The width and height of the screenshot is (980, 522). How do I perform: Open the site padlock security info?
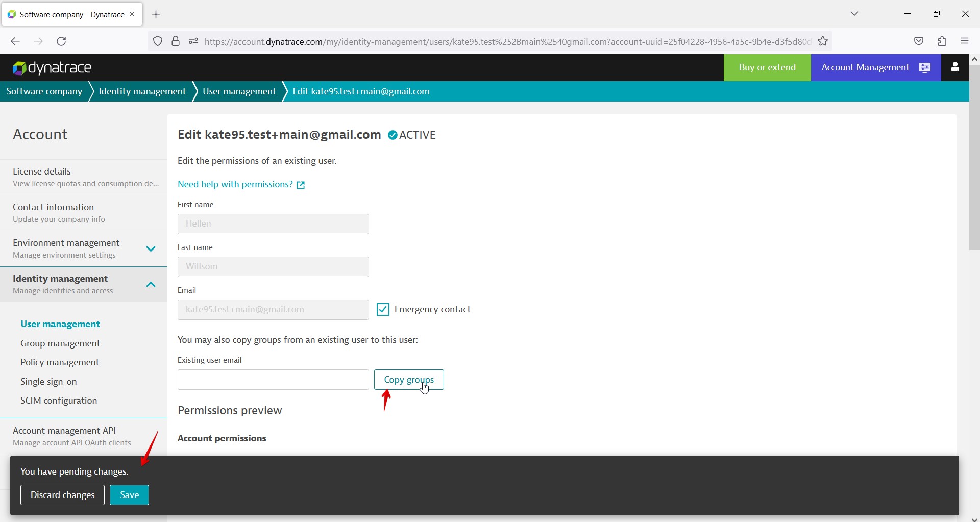pos(176,41)
